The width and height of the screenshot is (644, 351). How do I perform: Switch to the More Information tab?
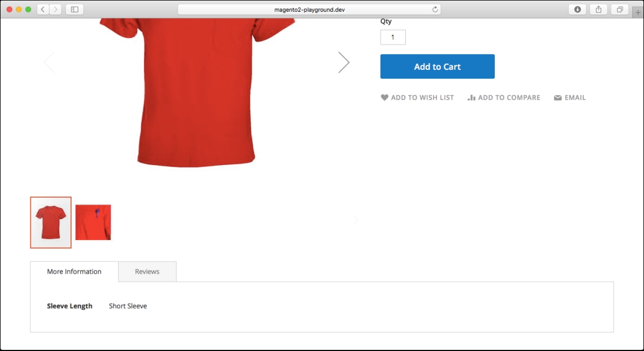pyautogui.click(x=74, y=272)
